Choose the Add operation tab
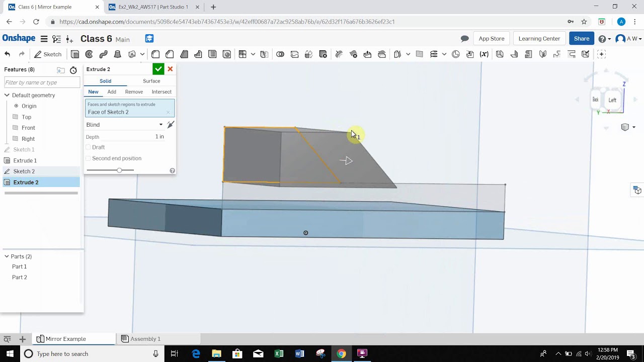 coord(112,92)
